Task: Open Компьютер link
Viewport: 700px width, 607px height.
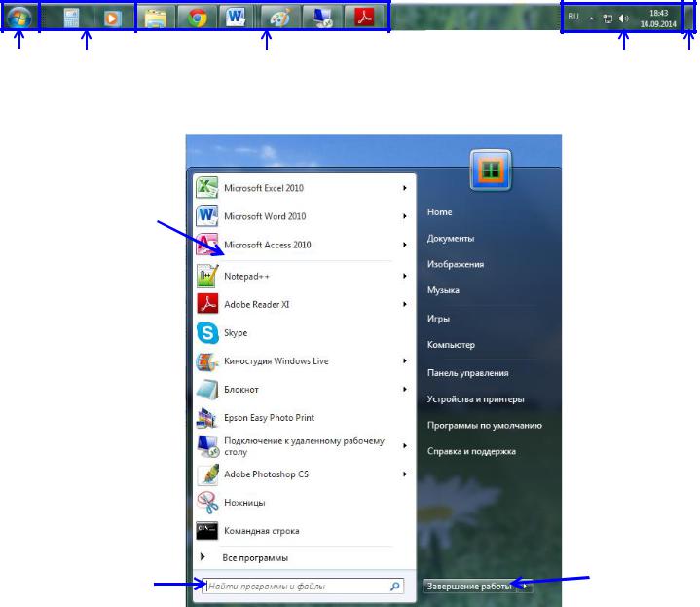Action: [x=451, y=345]
